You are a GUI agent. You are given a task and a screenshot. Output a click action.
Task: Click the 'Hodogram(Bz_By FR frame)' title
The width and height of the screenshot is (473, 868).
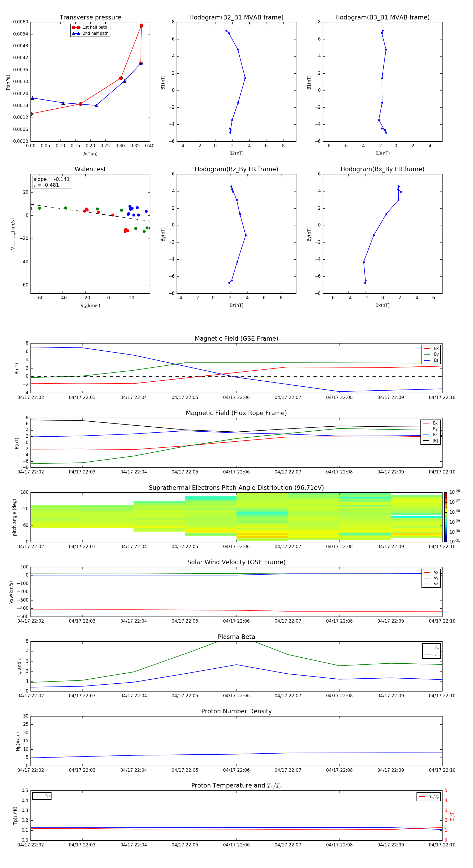pos(236,169)
